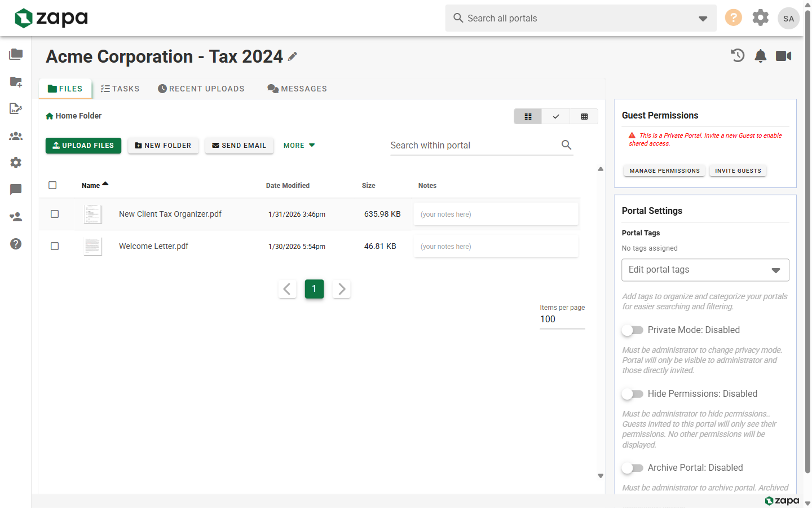Go to previous page arrow
Image resolution: width=812 pixels, height=508 pixels.
[x=287, y=289]
